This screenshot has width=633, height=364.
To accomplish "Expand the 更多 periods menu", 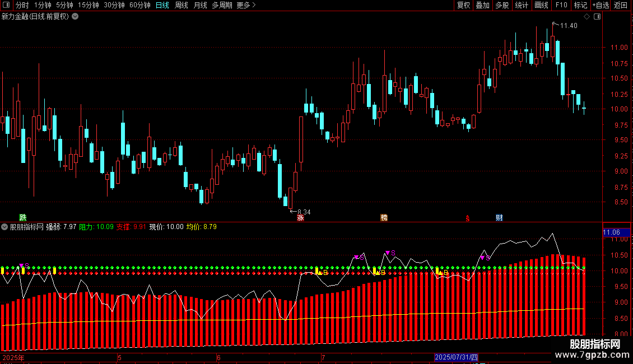I will [246, 5].
